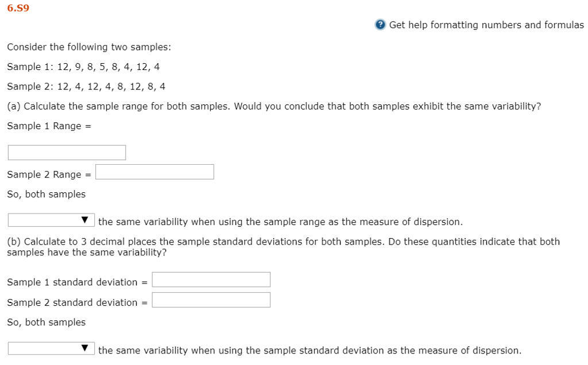Click the help icon before the formatting link
Image resolution: width=588 pixels, height=365 pixels.
click(x=380, y=25)
